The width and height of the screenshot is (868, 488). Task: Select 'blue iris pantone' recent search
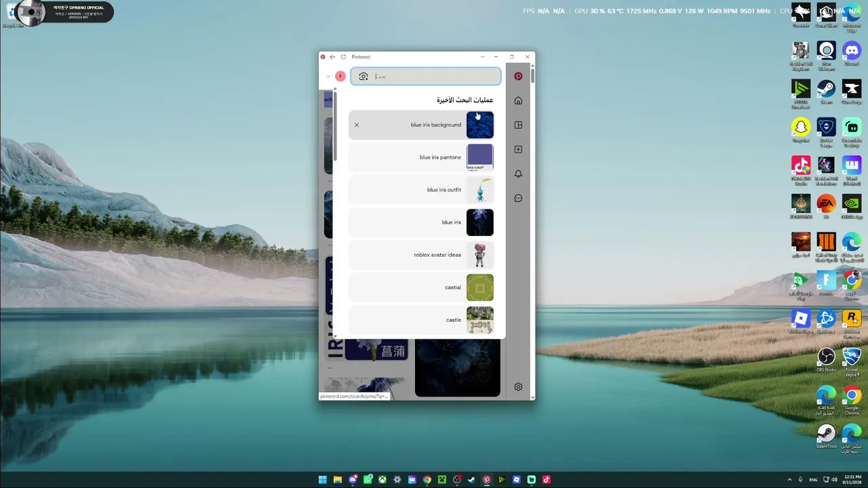coord(421,157)
